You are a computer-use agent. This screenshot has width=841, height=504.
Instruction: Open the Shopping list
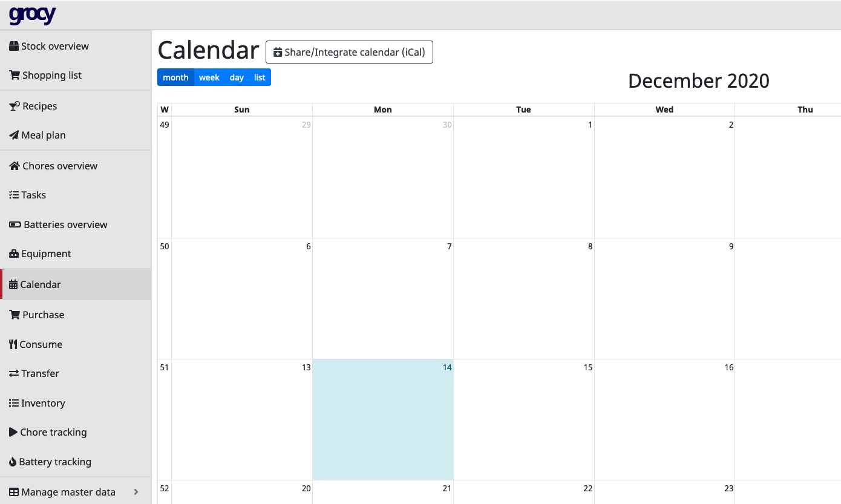point(51,75)
